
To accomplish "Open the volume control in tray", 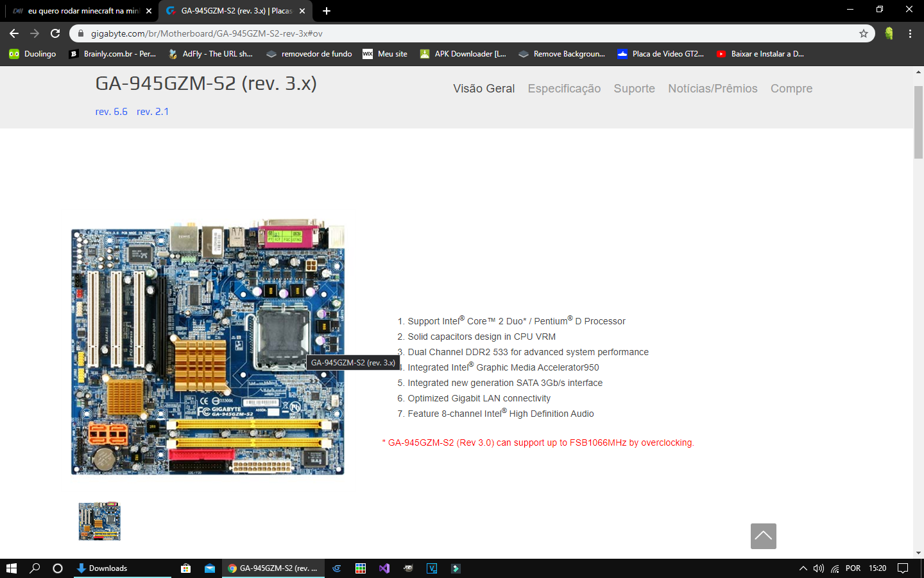I will [819, 568].
